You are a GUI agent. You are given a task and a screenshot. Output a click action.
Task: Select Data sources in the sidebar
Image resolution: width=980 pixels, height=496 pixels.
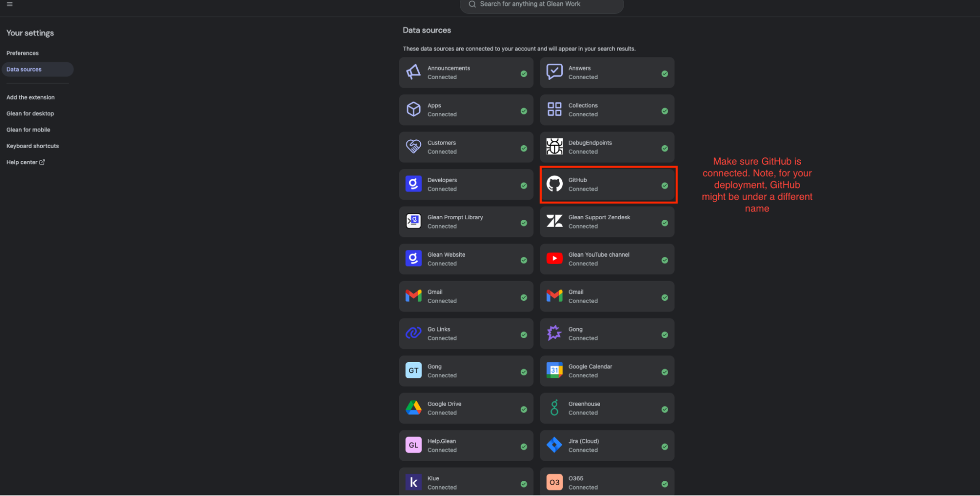coord(38,69)
